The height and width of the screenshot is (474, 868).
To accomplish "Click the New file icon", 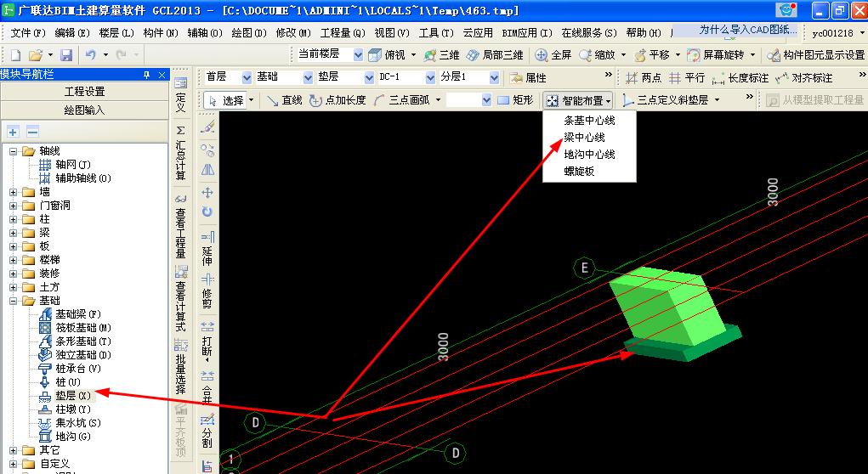I will click(16, 54).
